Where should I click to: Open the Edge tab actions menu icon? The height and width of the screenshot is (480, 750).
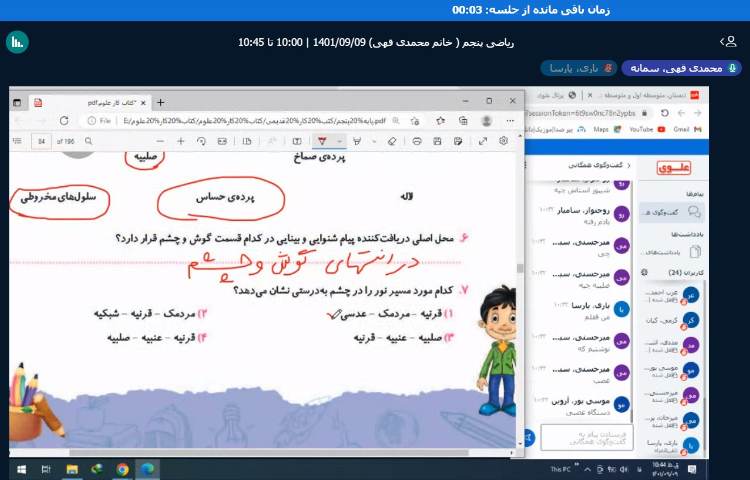pos(17,102)
